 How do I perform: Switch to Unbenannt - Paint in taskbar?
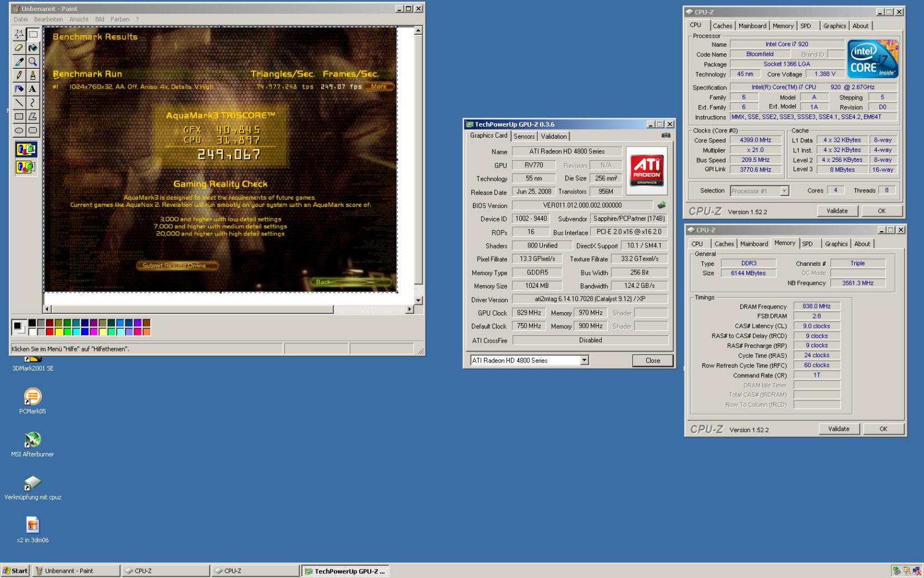point(76,570)
